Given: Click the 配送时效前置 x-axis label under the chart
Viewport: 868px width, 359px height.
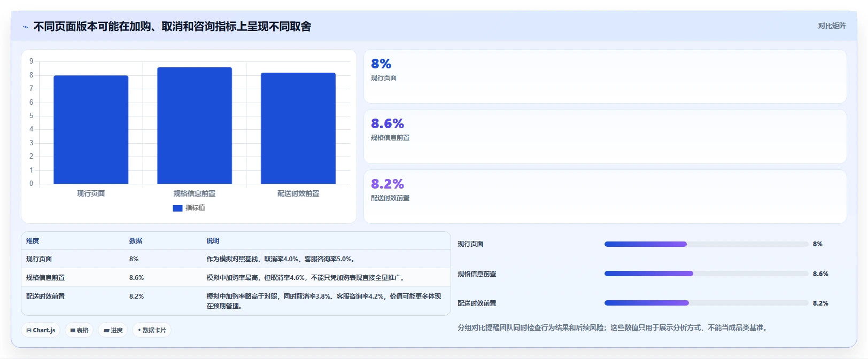Looking at the screenshot, I should tap(298, 193).
